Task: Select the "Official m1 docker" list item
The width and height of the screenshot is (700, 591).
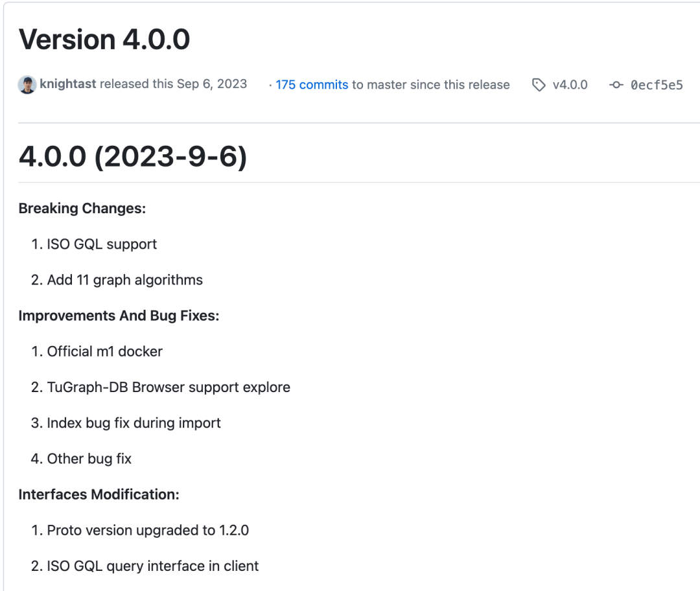Action: [x=104, y=351]
